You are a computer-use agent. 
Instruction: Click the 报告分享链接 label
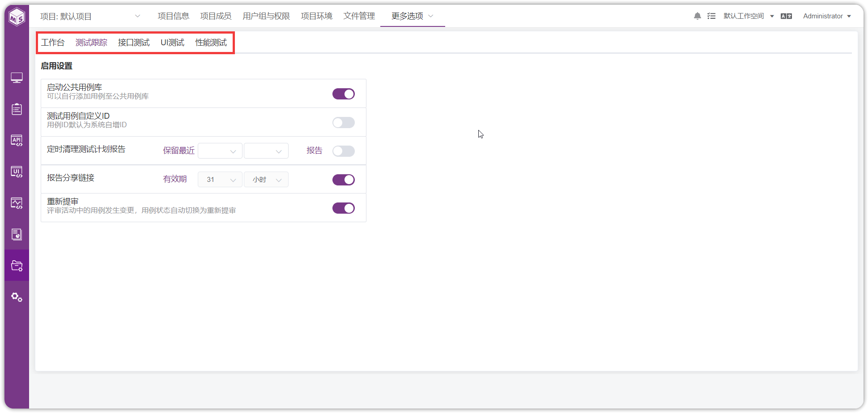pos(71,178)
